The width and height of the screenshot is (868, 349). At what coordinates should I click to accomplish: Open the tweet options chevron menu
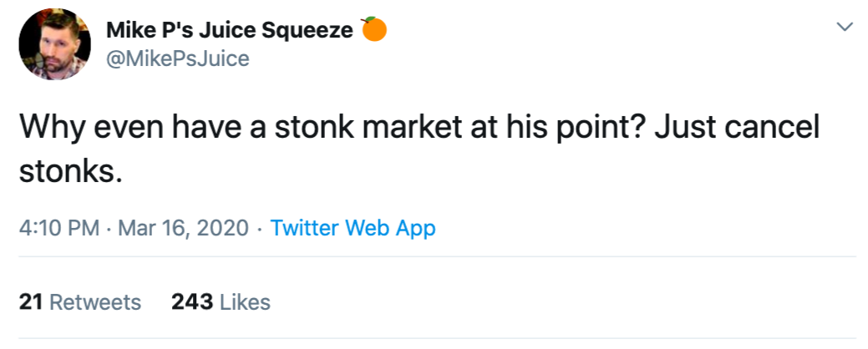coord(845,28)
